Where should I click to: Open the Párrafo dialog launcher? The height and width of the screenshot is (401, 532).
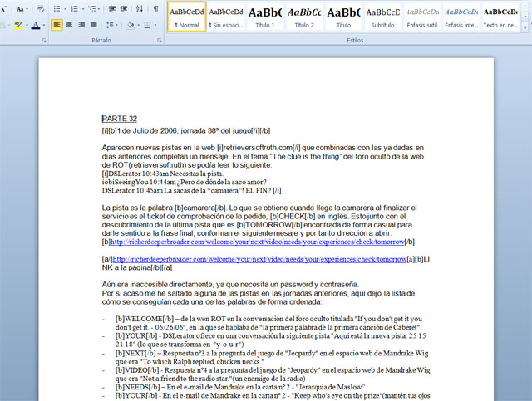(159, 39)
